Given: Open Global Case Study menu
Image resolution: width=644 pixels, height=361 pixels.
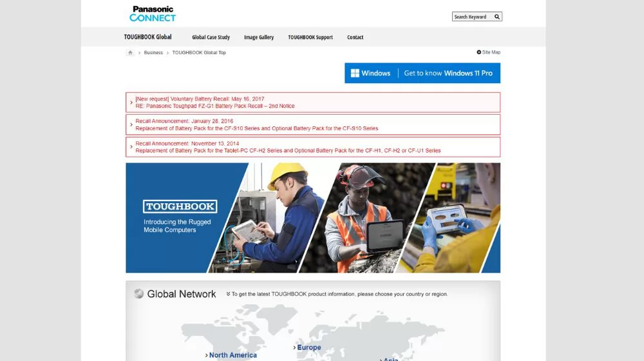Looking at the screenshot, I should (x=211, y=37).
